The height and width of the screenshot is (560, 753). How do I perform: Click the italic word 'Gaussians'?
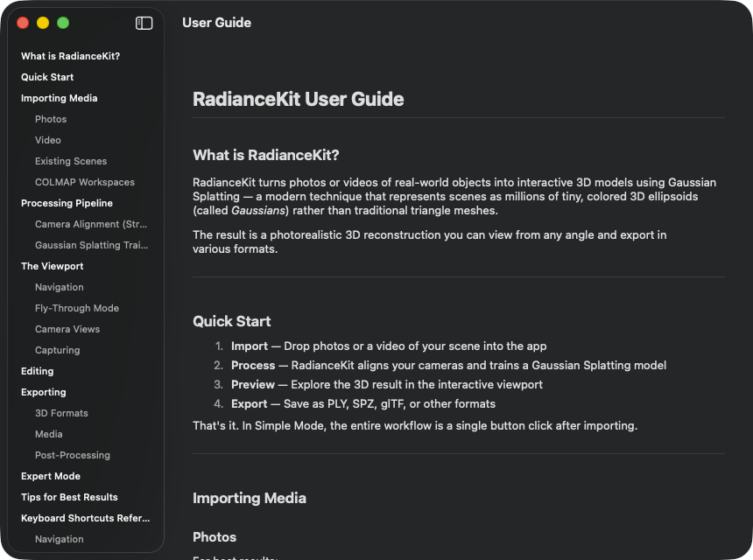258,211
